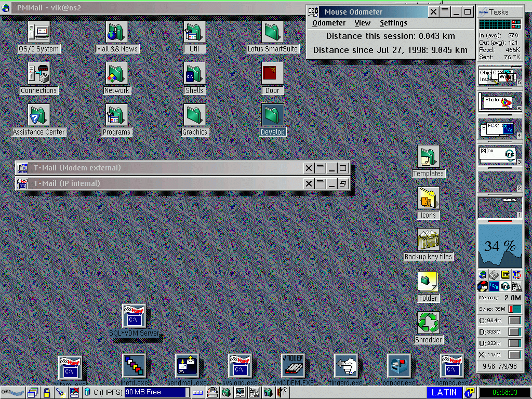Select the syslogd.exe program icon
This screenshot has width=532, height=399.
(x=240, y=366)
